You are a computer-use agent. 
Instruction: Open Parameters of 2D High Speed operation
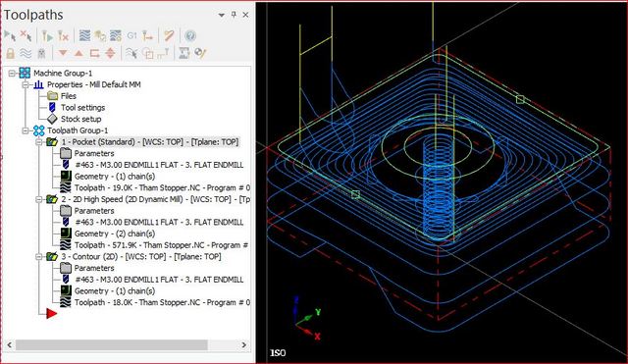(94, 211)
